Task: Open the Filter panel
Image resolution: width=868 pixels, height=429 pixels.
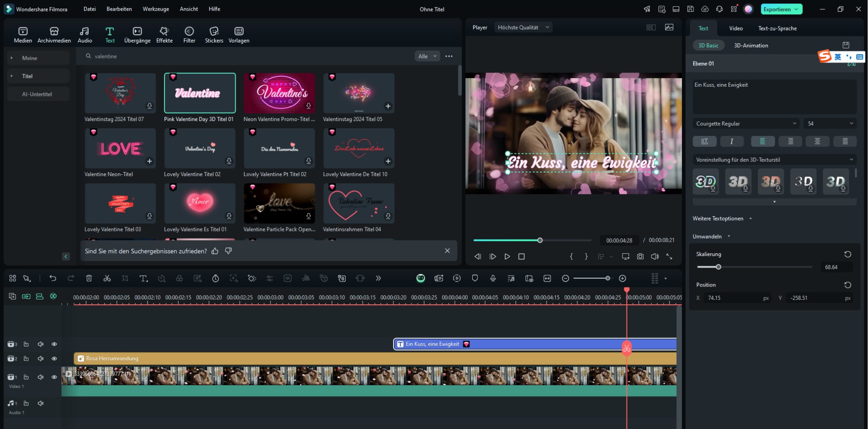Action: coord(189,35)
